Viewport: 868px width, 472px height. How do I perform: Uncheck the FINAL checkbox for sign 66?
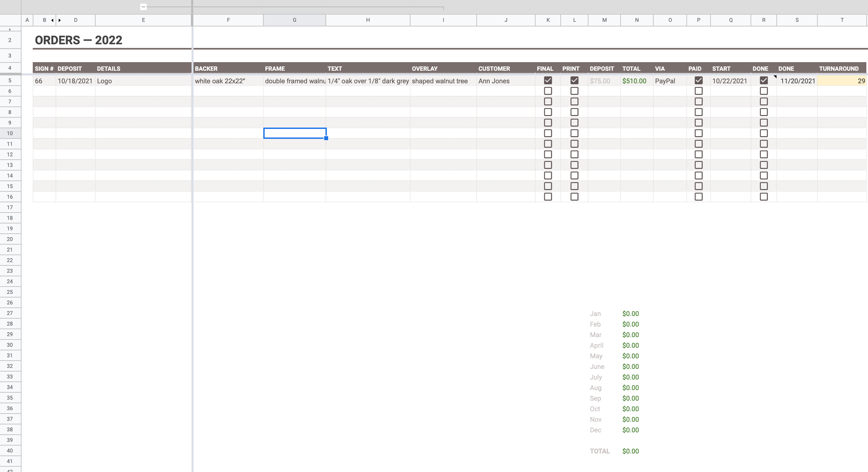coord(548,80)
